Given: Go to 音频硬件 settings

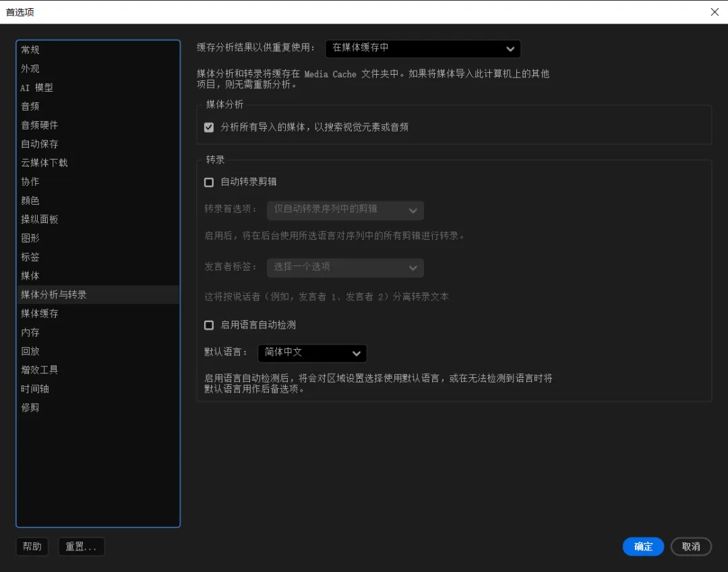Looking at the screenshot, I should [98, 125].
